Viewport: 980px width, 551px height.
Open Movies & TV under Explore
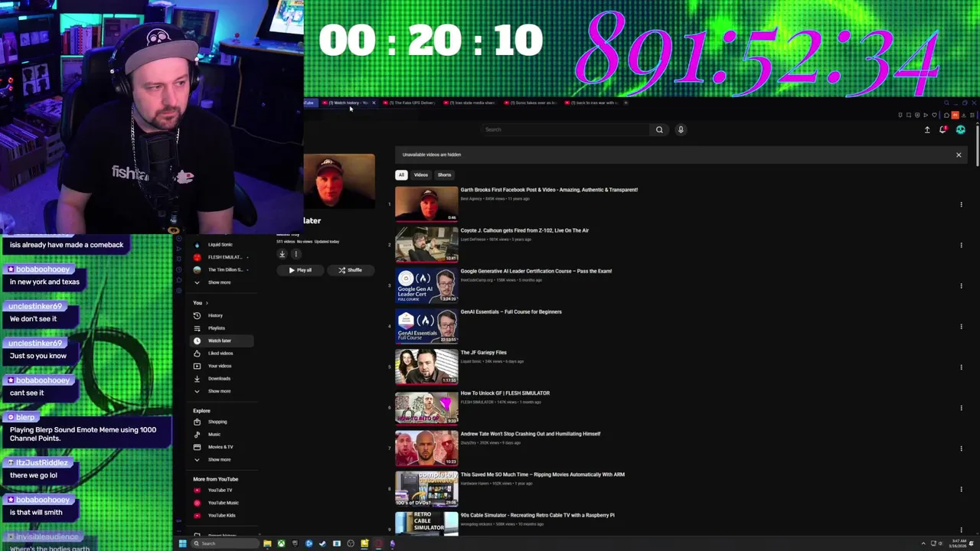point(220,447)
